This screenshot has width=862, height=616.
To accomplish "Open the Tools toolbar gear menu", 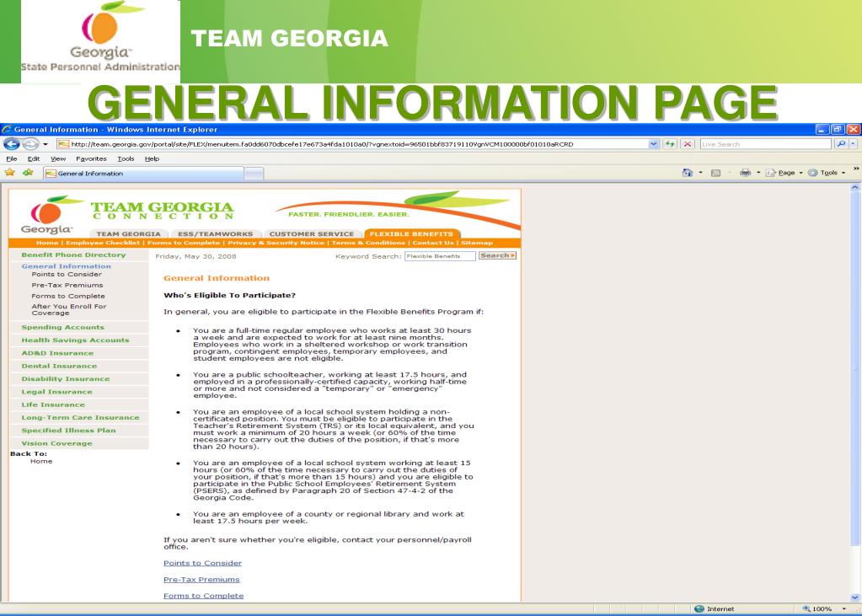I will click(827, 173).
